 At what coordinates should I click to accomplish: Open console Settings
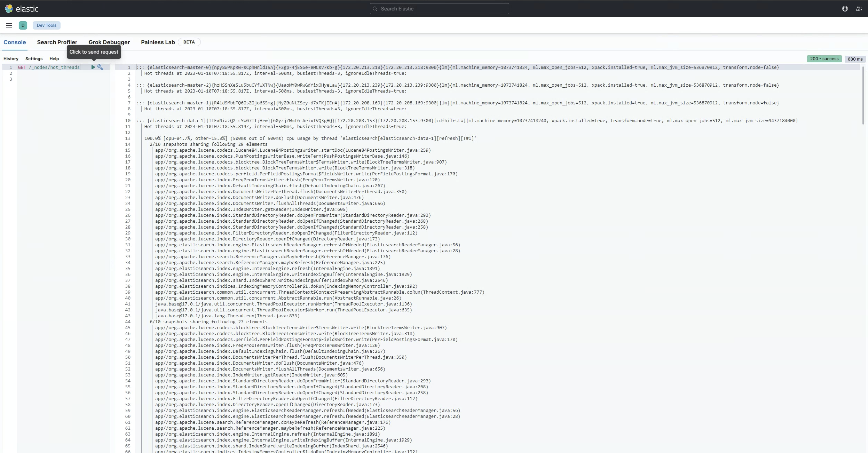click(34, 59)
